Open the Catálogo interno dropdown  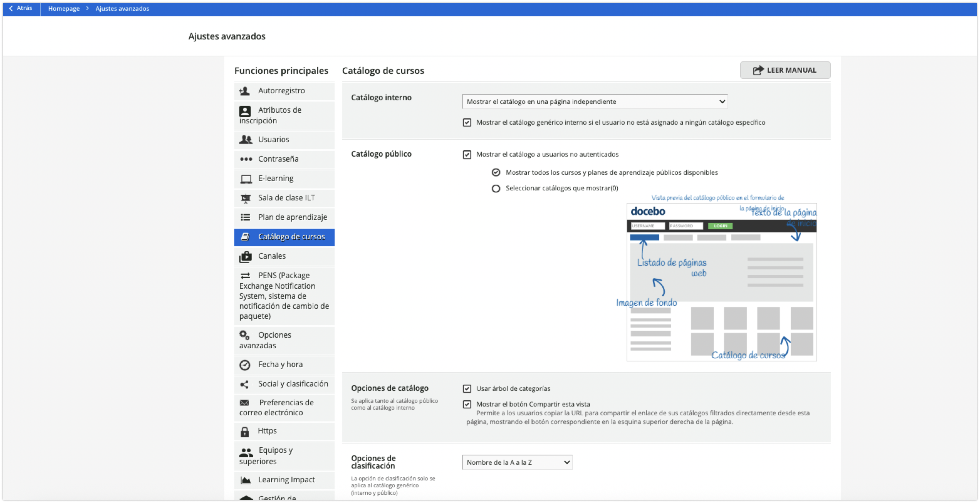coord(595,101)
